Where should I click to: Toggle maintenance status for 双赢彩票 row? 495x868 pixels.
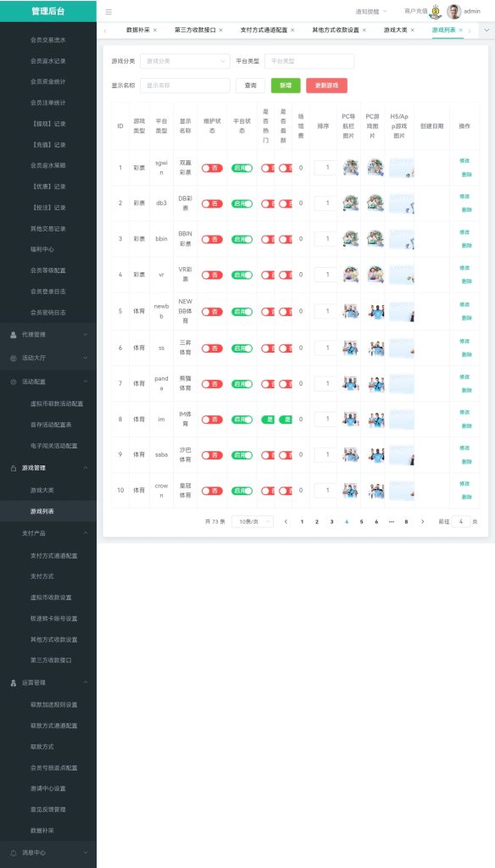tap(212, 168)
